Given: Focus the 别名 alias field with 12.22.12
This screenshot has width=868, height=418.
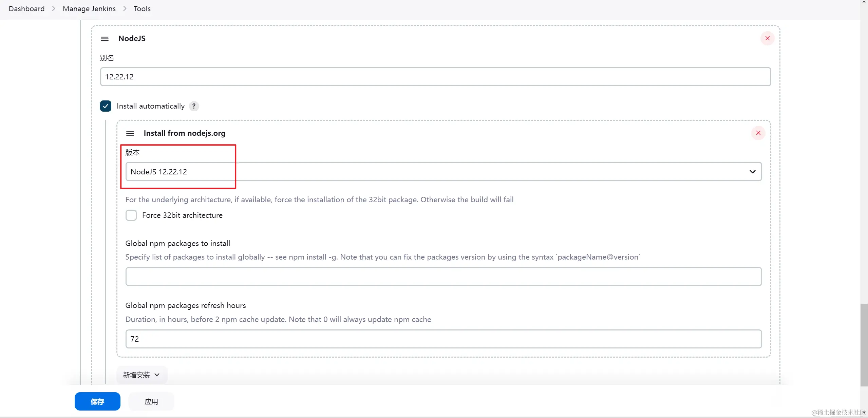Looking at the screenshot, I should [435, 77].
